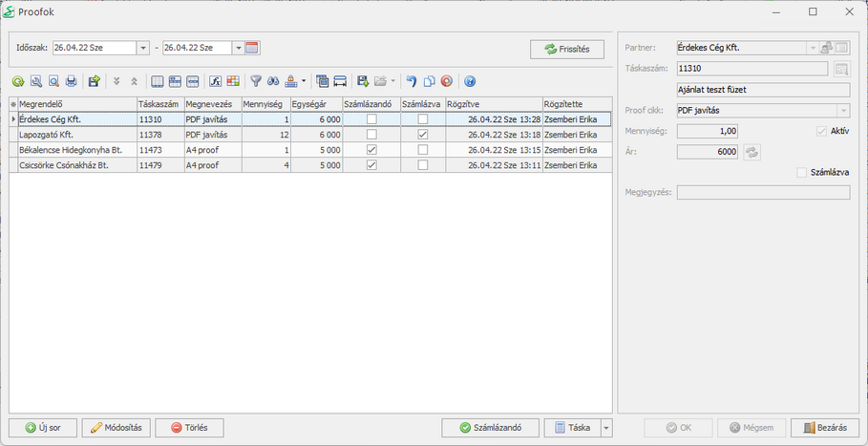Select the Csicsörke Csónakház Bt. row
This screenshot has width=868, height=446.
[x=76, y=165]
